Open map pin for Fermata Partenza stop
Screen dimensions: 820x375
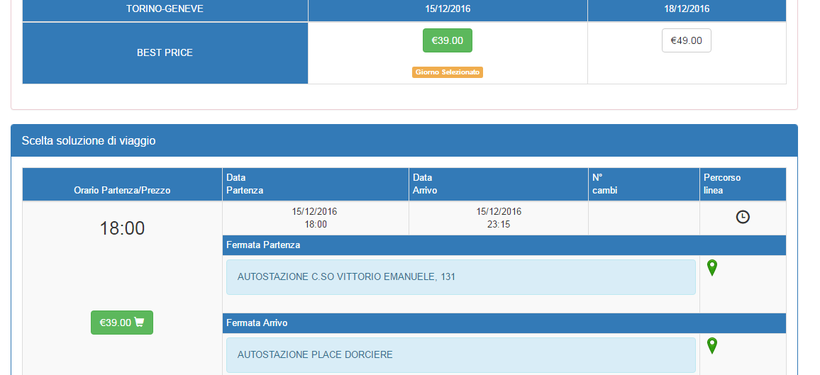pos(712,267)
